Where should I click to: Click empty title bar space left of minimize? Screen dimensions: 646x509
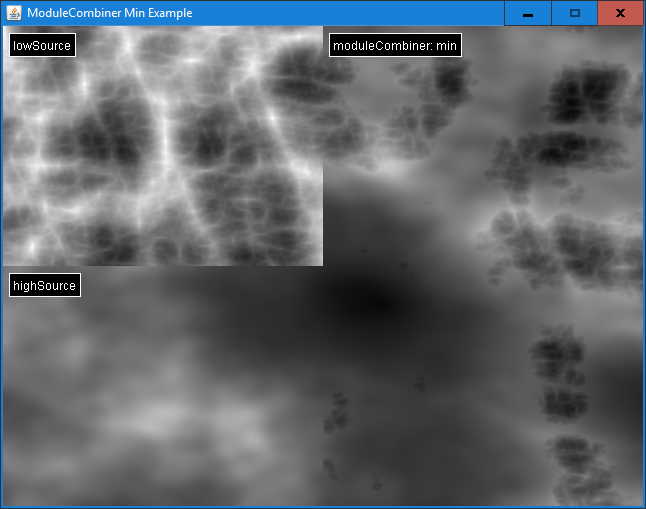[x=350, y=13]
